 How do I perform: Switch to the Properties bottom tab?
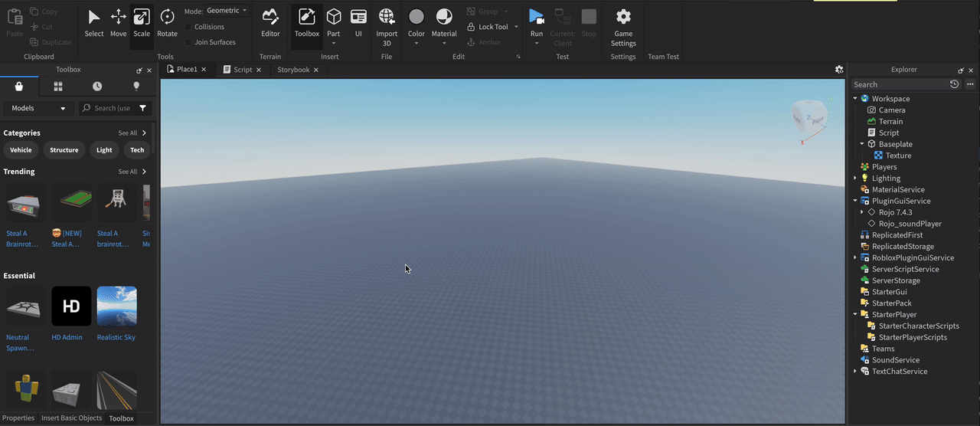[x=18, y=418]
